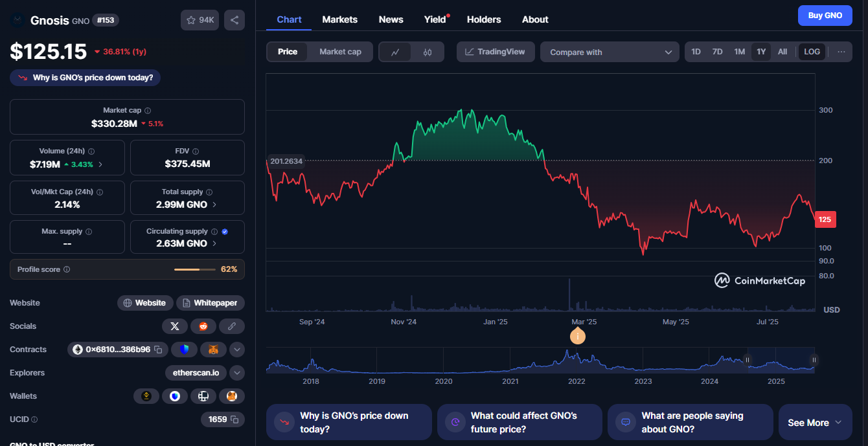The height and width of the screenshot is (446, 868).
Task: Open "What could affect GNO's future price?"
Action: [x=520, y=423]
